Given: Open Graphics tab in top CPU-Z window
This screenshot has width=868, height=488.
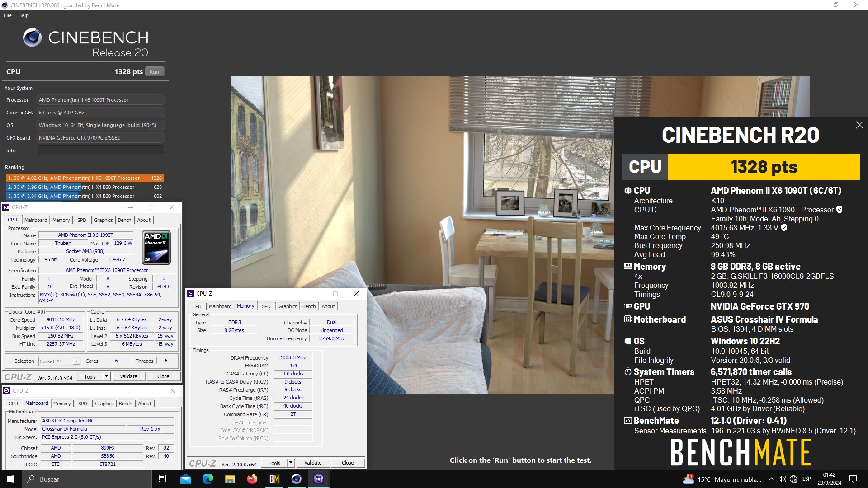Looking at the screenshot, I should click(104, 220).
